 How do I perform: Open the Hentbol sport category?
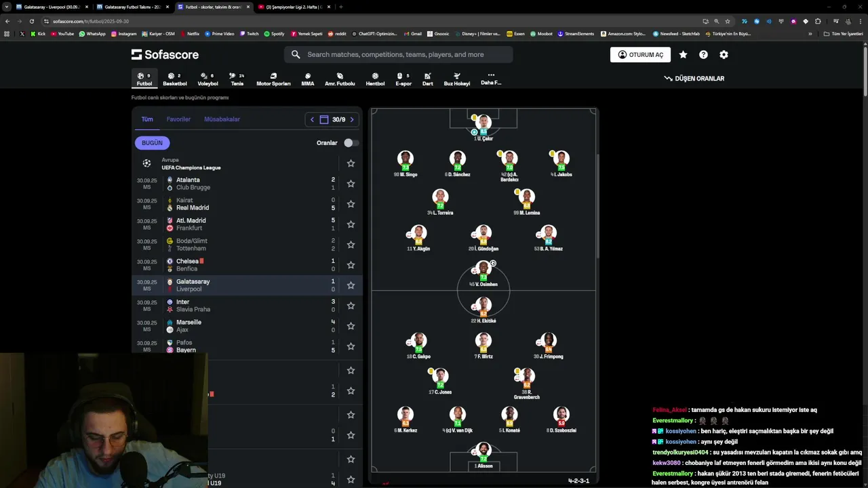click(375, 79)
